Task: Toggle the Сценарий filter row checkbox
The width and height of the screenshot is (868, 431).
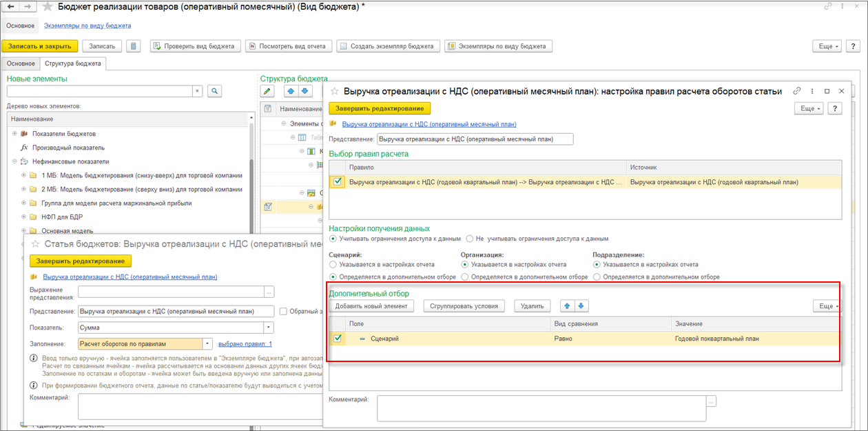Action: point(338,339)
